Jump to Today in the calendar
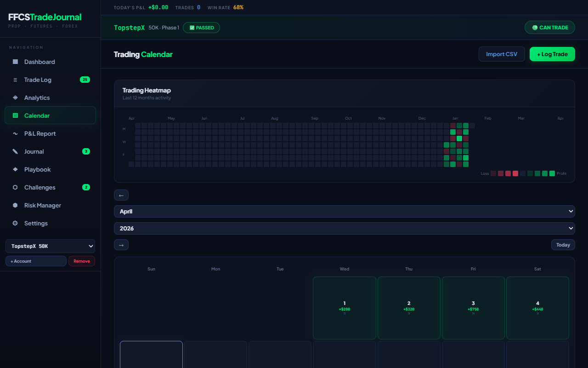 (563, 245)
